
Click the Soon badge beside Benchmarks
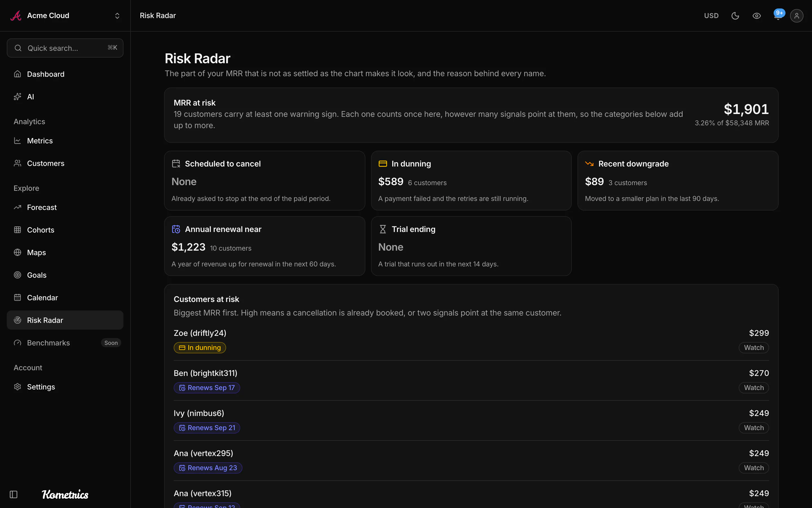tap(111, 343)
